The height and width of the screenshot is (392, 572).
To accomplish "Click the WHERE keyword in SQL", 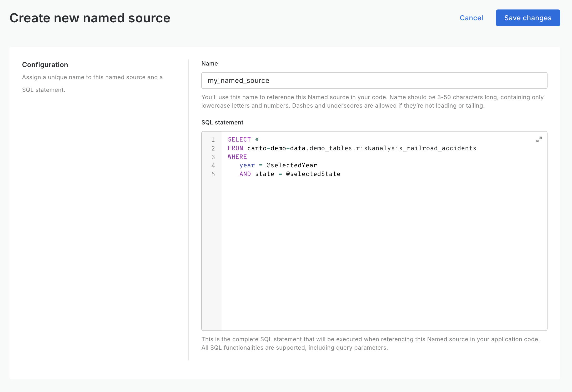I will point(237,157).
